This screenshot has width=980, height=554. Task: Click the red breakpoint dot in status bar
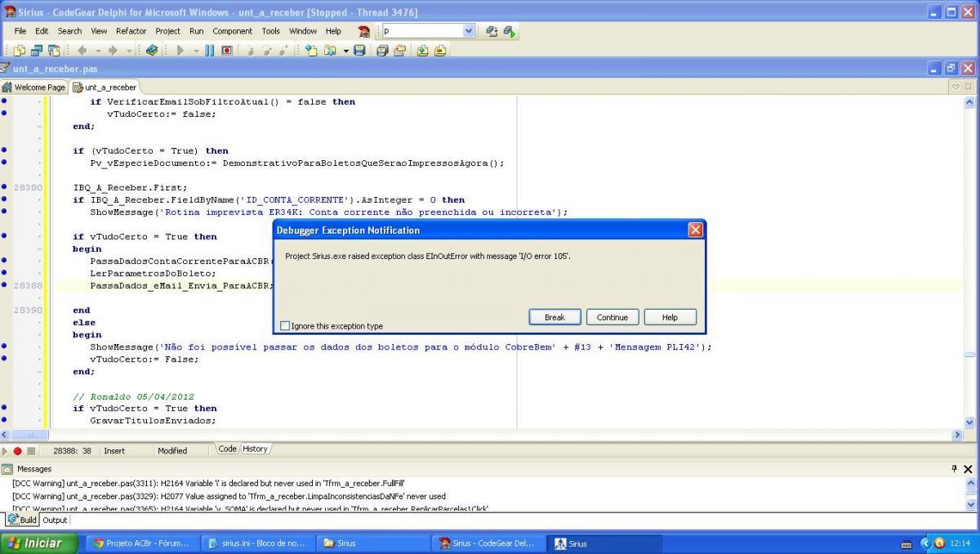18,451
